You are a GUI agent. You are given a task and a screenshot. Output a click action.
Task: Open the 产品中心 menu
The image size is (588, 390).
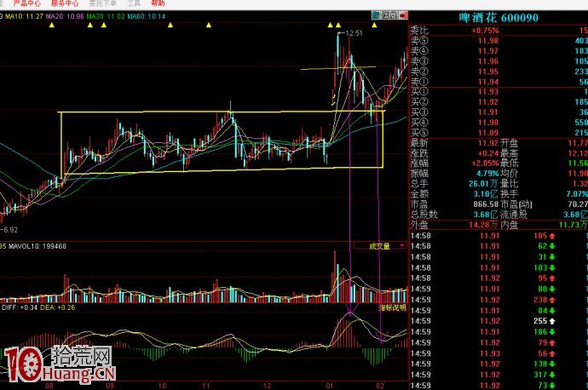click(27, 3)
